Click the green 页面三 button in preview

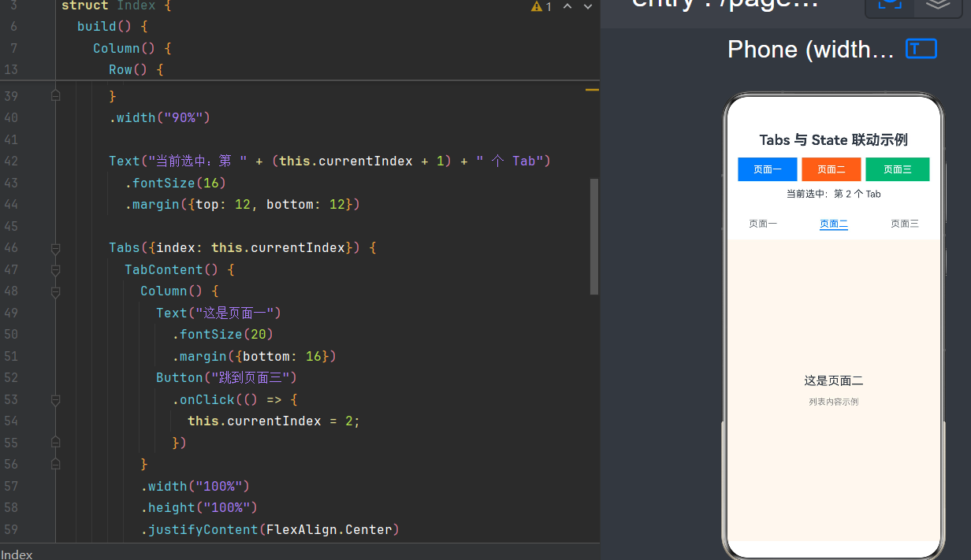coord(897,169)
